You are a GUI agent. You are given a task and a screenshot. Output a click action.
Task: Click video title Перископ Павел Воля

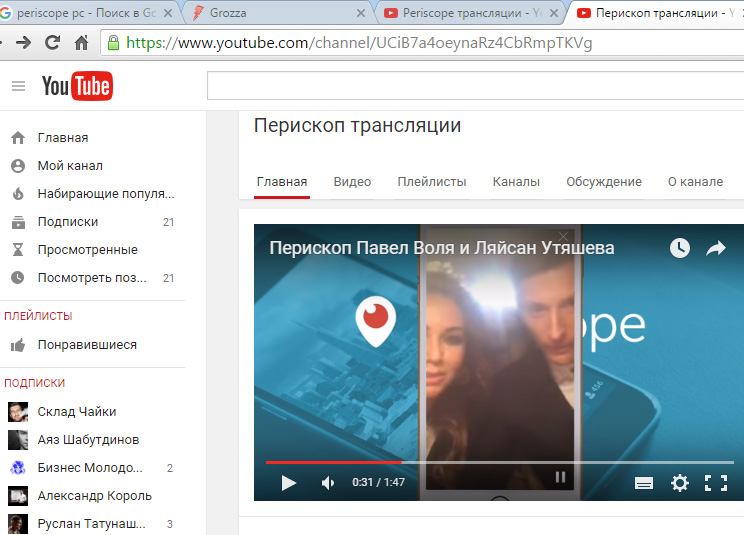[442, 248]
